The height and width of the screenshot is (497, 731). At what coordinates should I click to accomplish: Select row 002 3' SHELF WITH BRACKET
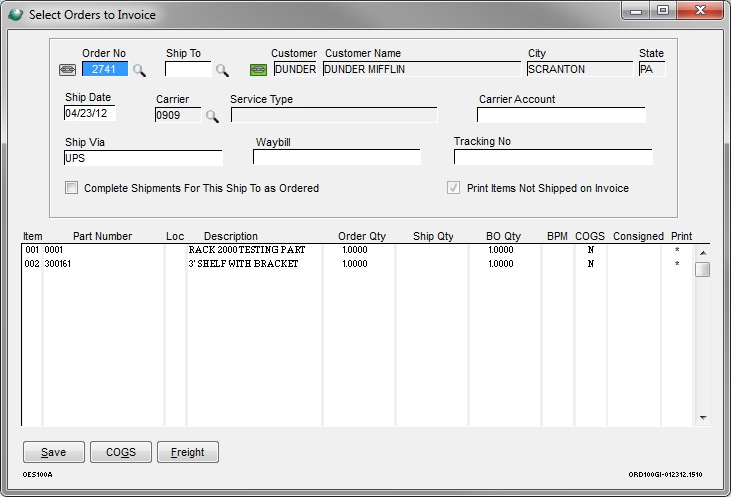click(357, 264)
